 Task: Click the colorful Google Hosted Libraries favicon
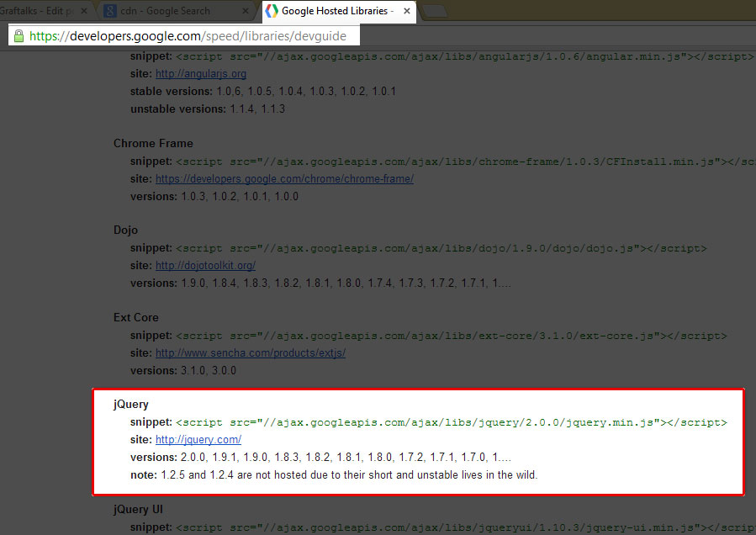pos(271,11)
